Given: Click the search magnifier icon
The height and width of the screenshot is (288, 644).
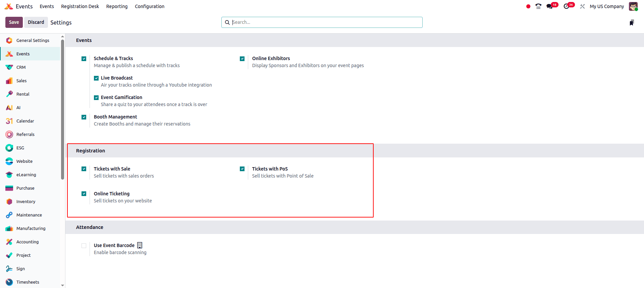Looking at the screenshot, I should (x=227, y=22).
